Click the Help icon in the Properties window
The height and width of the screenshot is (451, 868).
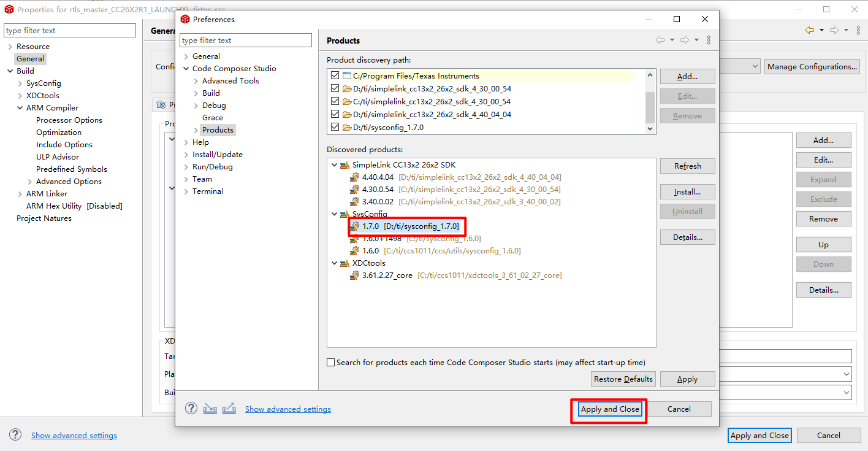tap(15, 434)
